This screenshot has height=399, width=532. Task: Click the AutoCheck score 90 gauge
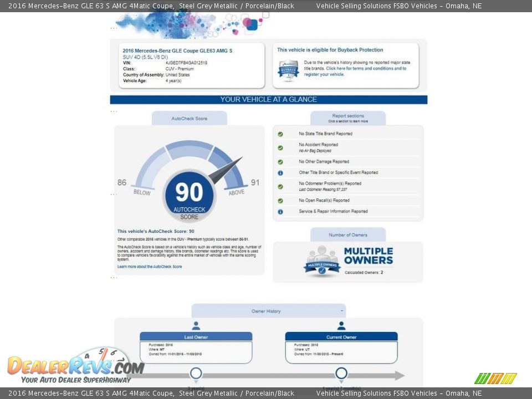[x=189, y=192]
